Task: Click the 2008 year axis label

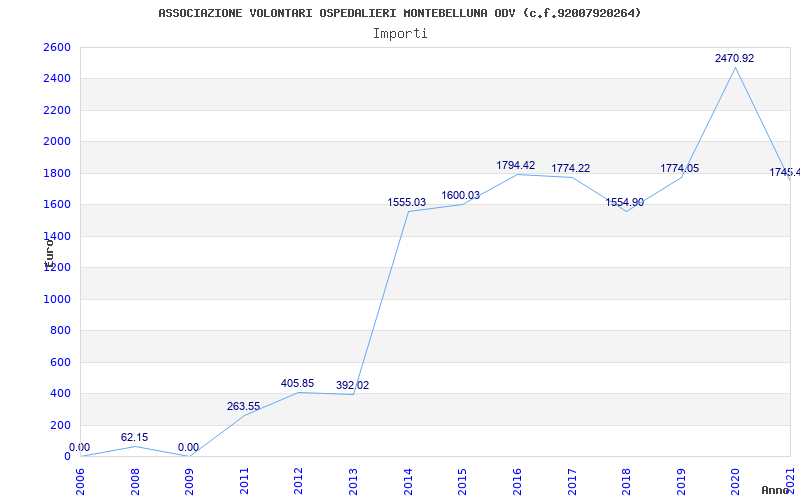Action: pos(135,482)
